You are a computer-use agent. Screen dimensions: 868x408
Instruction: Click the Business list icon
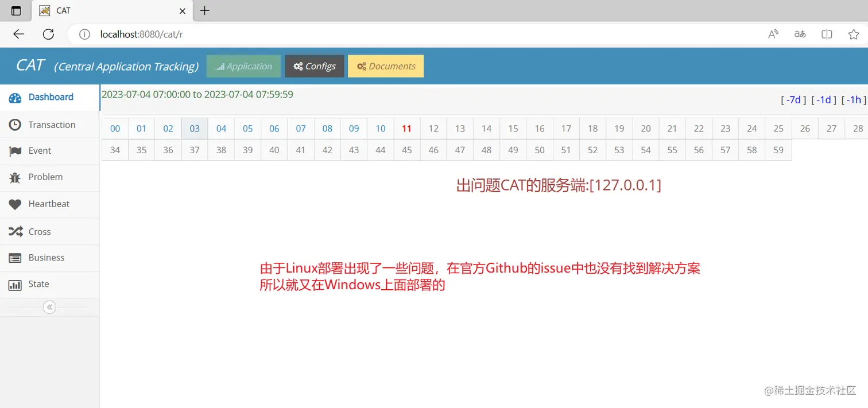pos(15,258)
